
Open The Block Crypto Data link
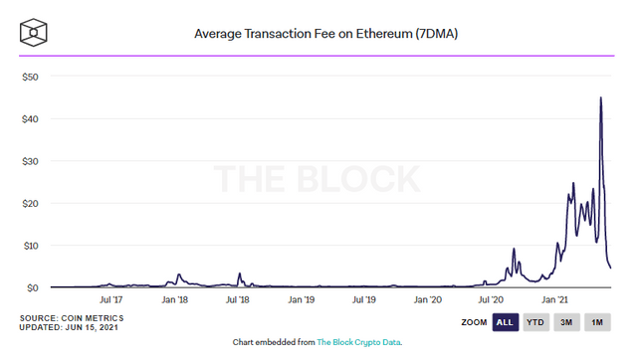359,342
